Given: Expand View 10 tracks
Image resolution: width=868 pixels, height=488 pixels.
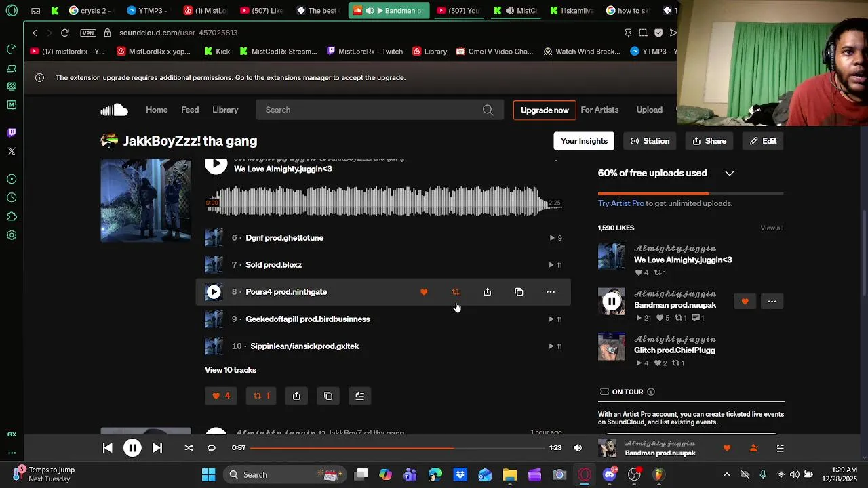Looking at the screenshot, I should click(x=231, y=370).
